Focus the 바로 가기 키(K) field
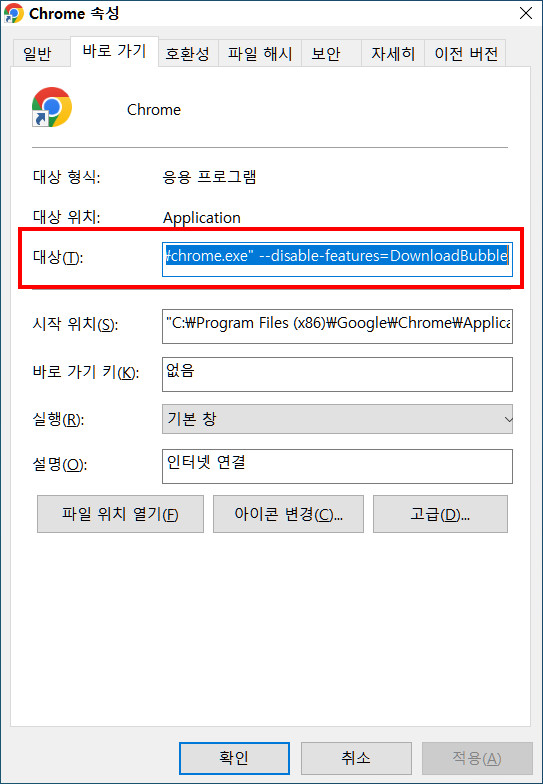The width and height of the screenshot is (543, 784). (x=337, y=374)
